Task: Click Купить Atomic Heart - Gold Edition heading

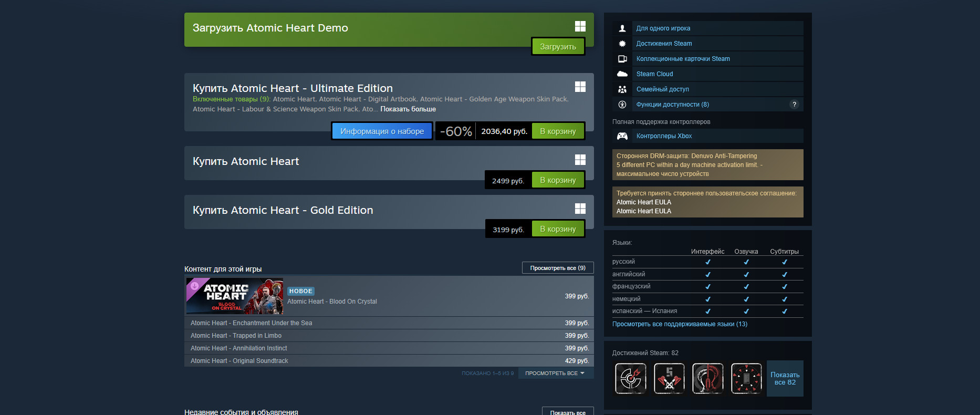Action: coord(283,210)
